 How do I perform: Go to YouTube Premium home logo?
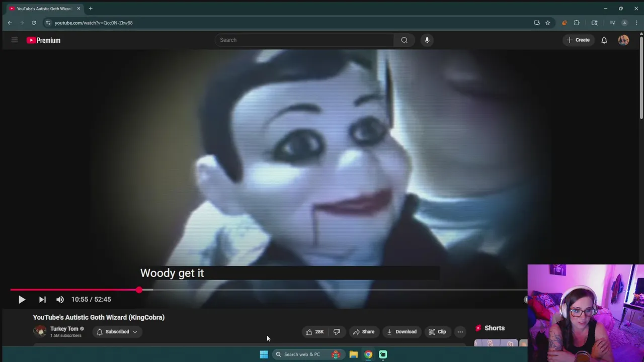43,40
